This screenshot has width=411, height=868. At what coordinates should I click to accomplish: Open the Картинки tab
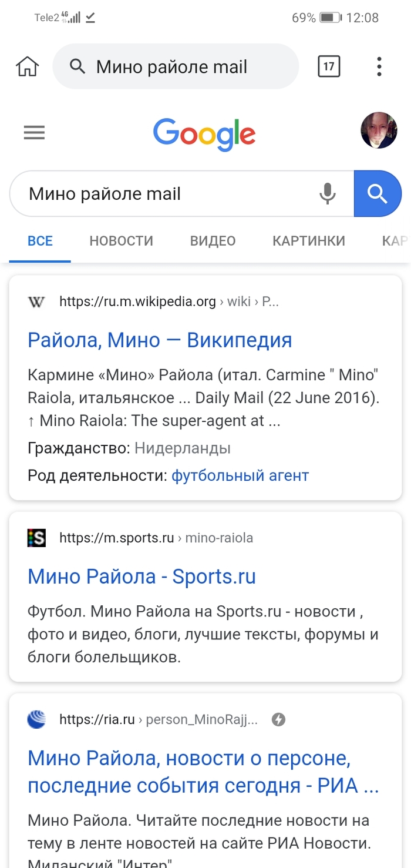pos(309,241)
